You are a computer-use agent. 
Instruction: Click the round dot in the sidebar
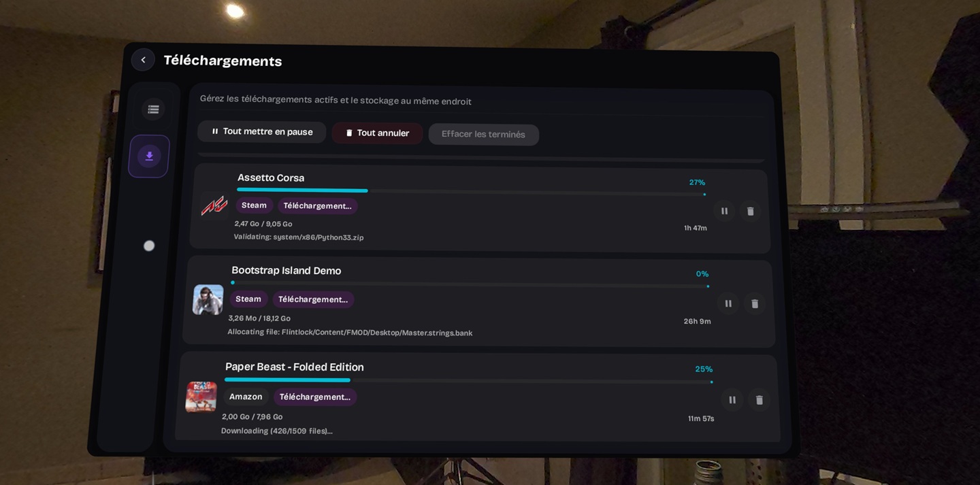coord(149,246)
